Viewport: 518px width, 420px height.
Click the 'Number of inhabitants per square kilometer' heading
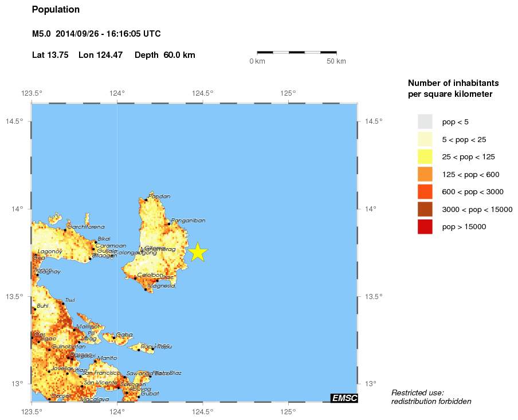click(x=453, y=88)
